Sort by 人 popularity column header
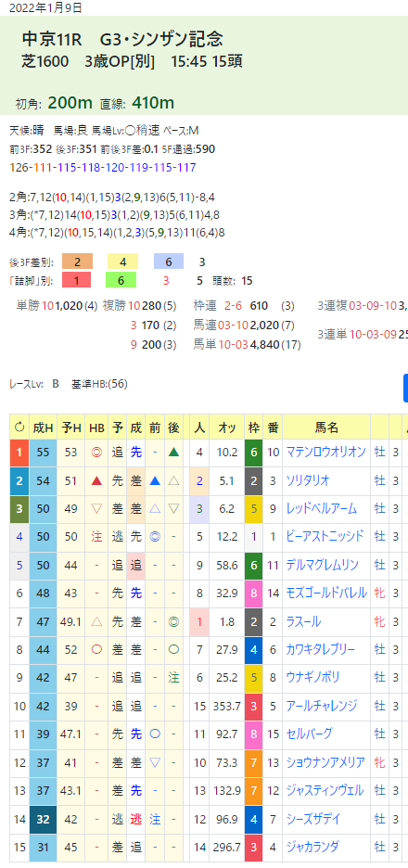Viewport: 408px width, 868px height. pos(199,427)
